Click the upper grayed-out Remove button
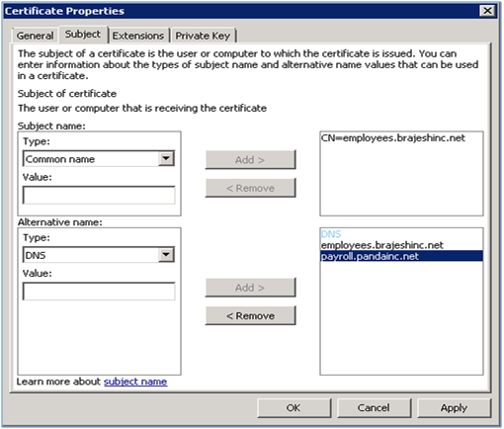Viewport: 504px width, 429px height. tap(250, 188)
